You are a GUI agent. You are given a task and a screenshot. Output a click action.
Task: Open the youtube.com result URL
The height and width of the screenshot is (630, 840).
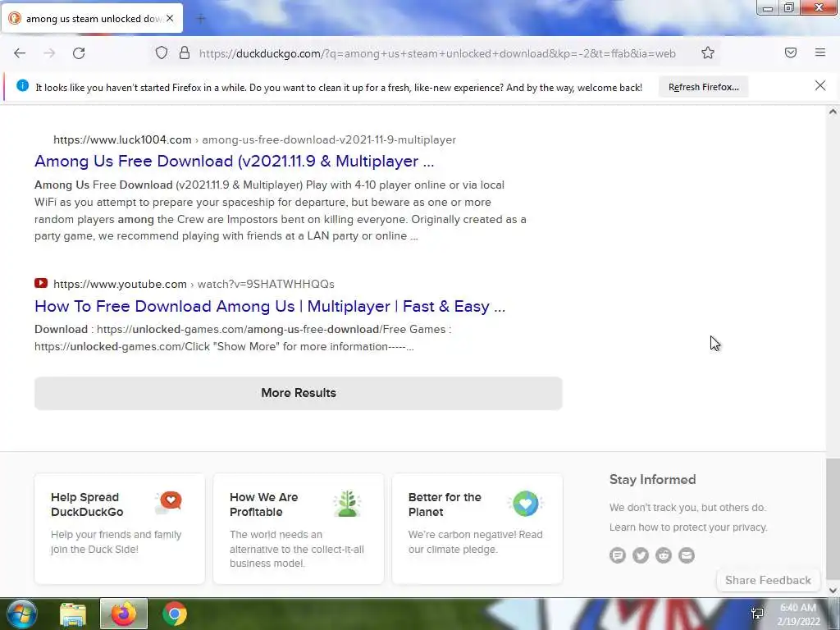[x=194, y=284]
